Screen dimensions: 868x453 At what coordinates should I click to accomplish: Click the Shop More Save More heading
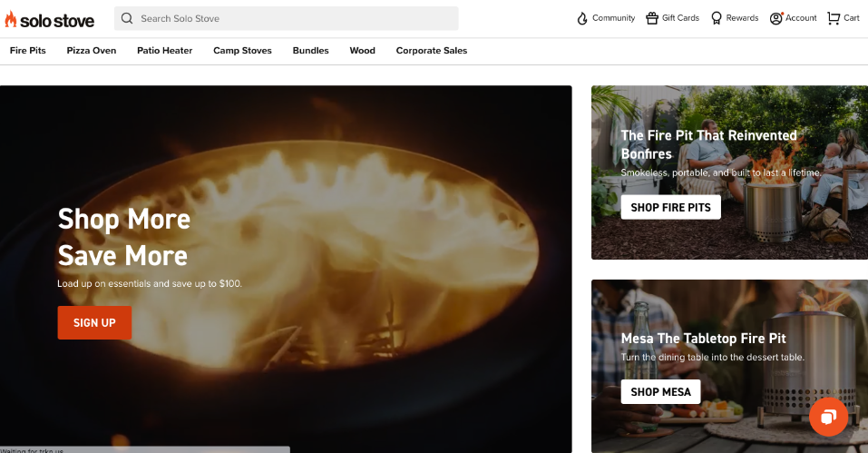click(x=124, y=237)
